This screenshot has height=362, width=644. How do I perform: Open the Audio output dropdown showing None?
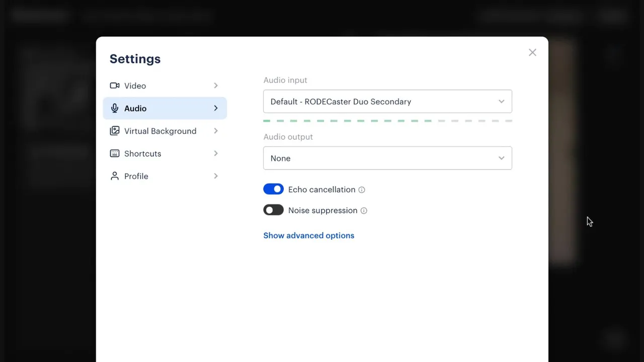click(387, 158)
